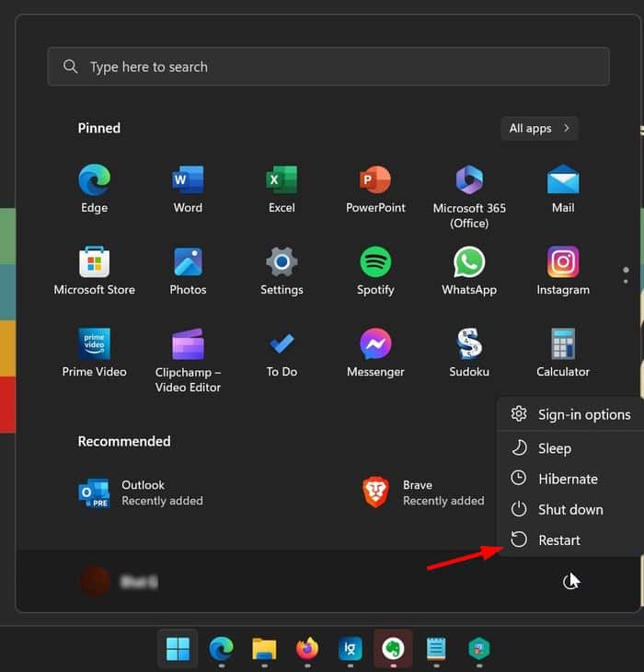Open the To Do app
The image size is (644, 672).
pos(282,353)
